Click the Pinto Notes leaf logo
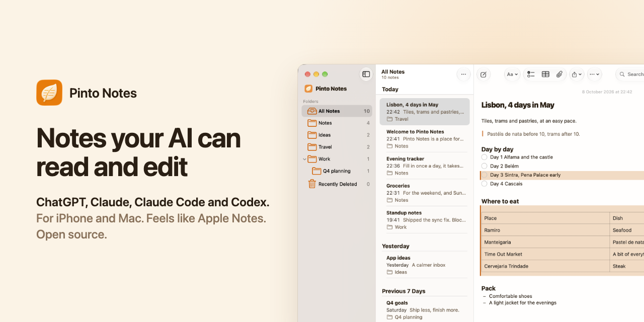The image size is (644, 322). click(x=49, y=93)
